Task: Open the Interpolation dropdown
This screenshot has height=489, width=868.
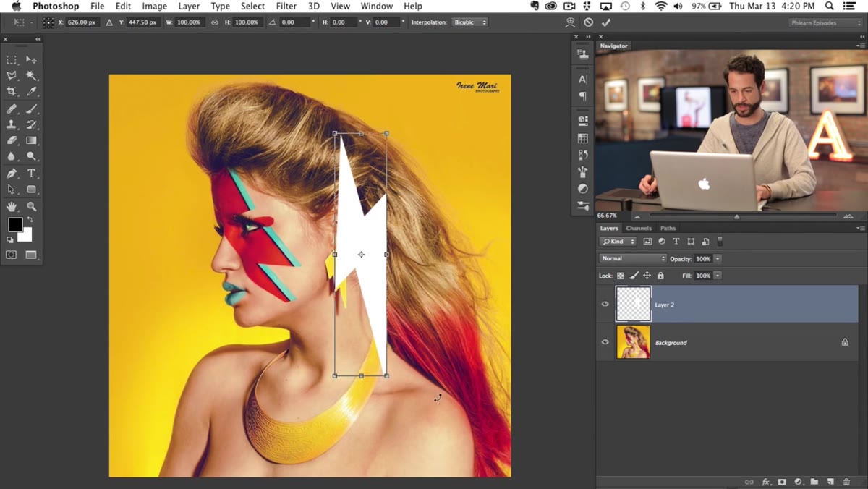Action: [x=469, y=22]
